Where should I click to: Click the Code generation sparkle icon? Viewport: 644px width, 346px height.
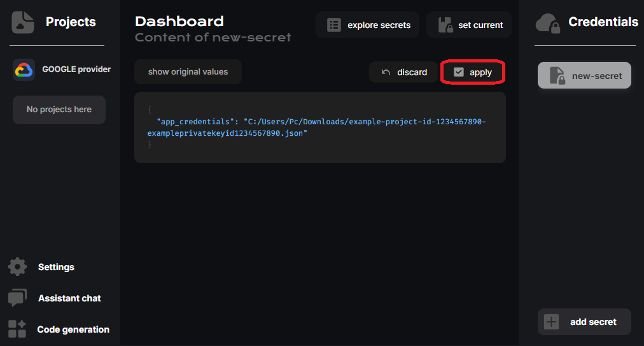click(x=18, y=329)
